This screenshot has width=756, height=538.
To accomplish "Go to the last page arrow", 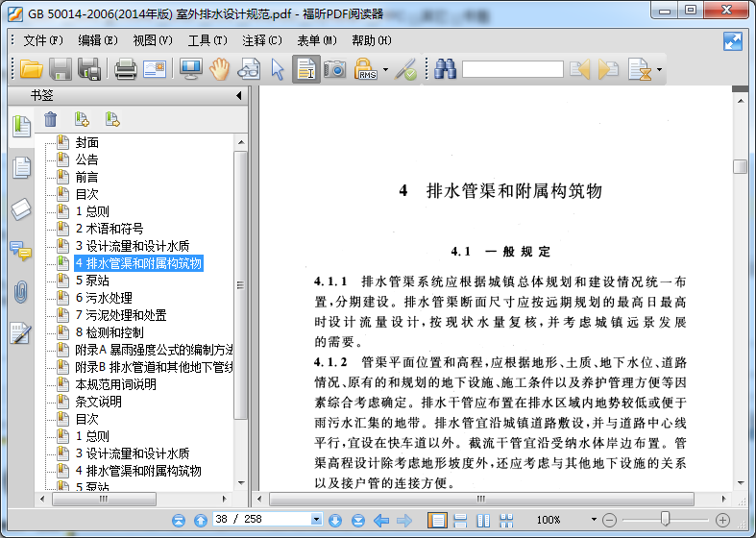I will point(357,520).
